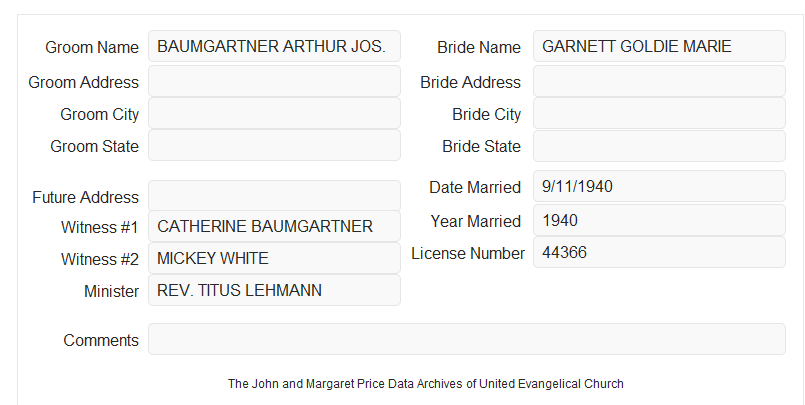This screenshot has width=805, height=405.
Task: Click the Price Data Archives footer text
Action: coord(426,384)
